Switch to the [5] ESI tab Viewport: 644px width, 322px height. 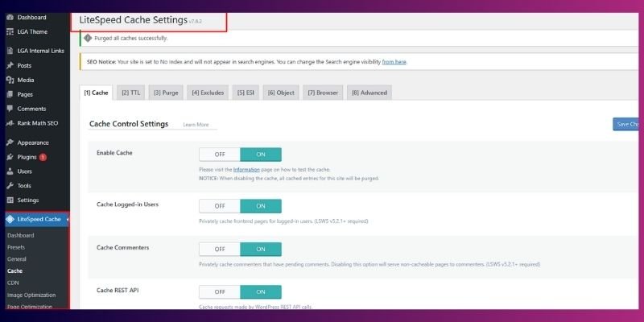(x=246, y=93)
